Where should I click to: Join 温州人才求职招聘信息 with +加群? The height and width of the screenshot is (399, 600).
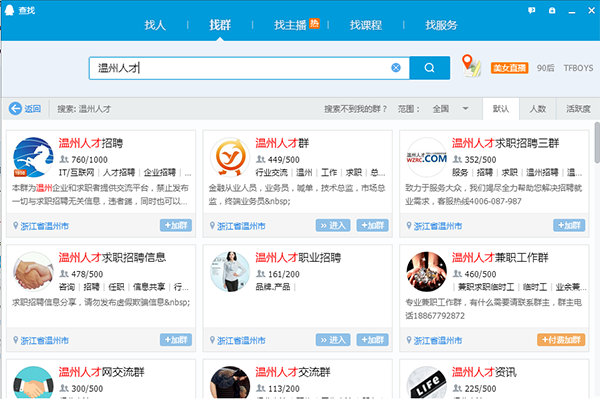click(x=176, y=340)
